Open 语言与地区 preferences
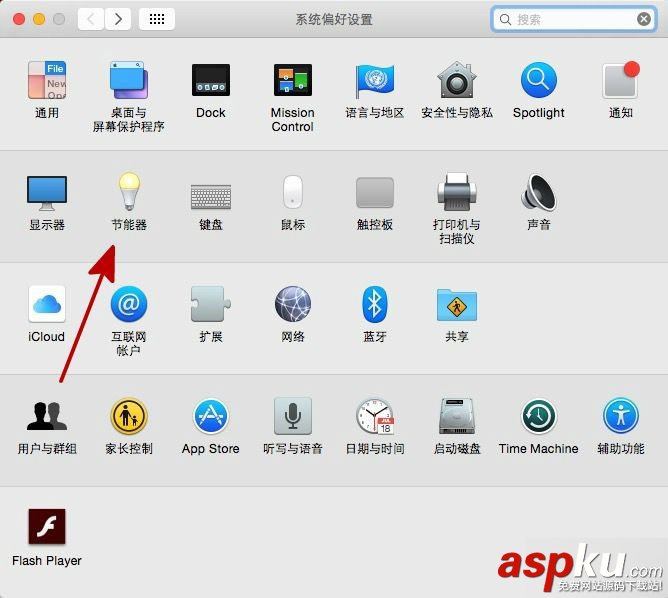The image size is (668, 598). click(x=374, y=81)
